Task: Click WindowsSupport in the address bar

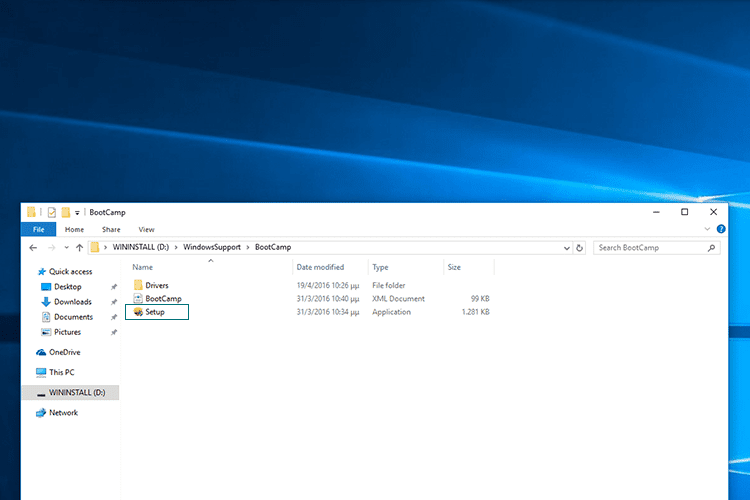Action: (212, 247)
